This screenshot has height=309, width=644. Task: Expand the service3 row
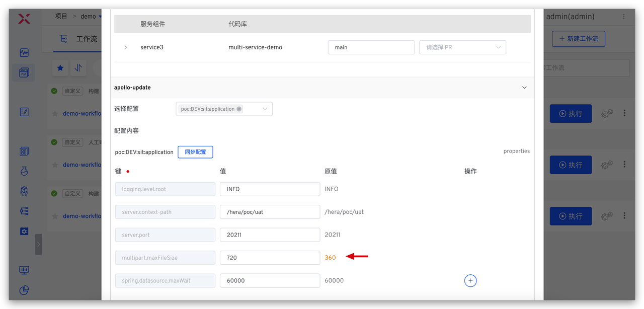tap(125, 47)
